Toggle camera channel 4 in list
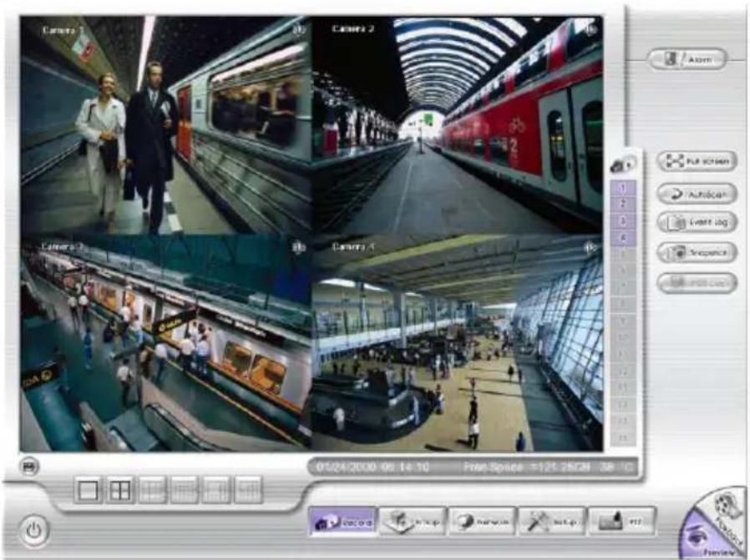 click(x=623, y=238)
